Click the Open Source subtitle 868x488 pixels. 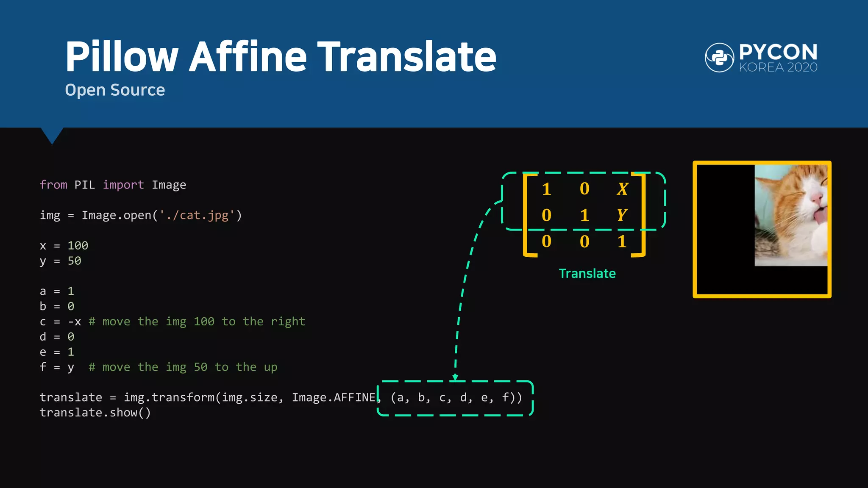click(115, 90)
